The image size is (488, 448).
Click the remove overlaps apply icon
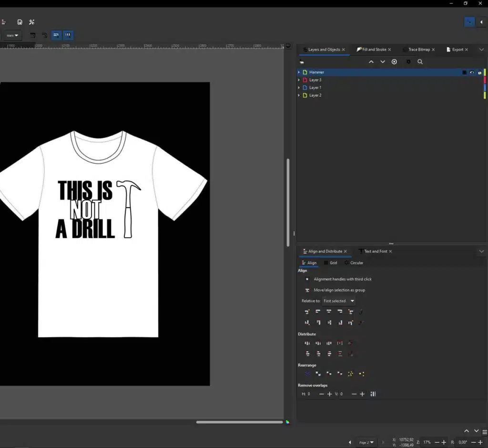(x=373, y=394)
